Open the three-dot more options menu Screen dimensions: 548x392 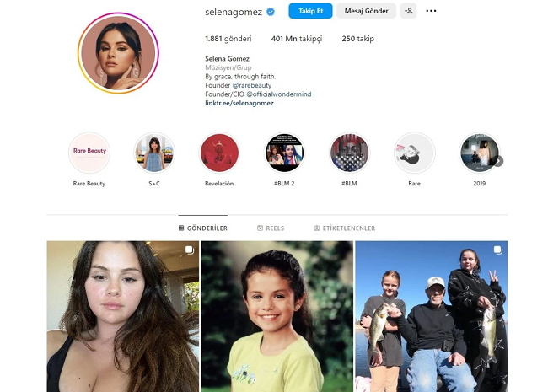[x=431, y=11]
